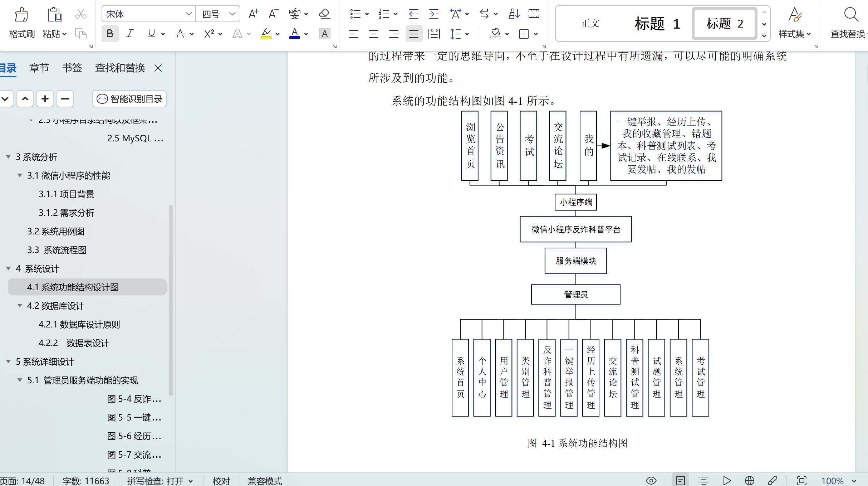This screenshot has width=868, height=486.
Task: Toggle italic formatting
Action: [129, 34]
